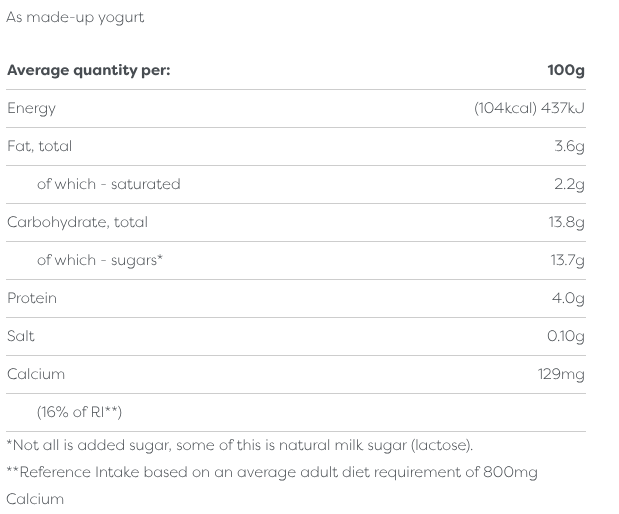Screen dimensions: 619x514
Task: Select the 'Average quantity per:' header label
Action: (89, 70)
